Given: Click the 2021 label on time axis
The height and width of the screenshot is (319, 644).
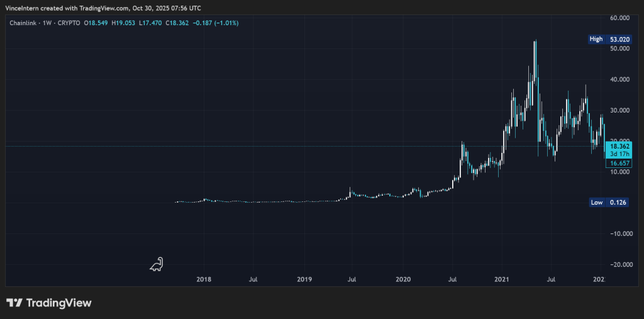Looking at the screenshot, I should 501,279.
